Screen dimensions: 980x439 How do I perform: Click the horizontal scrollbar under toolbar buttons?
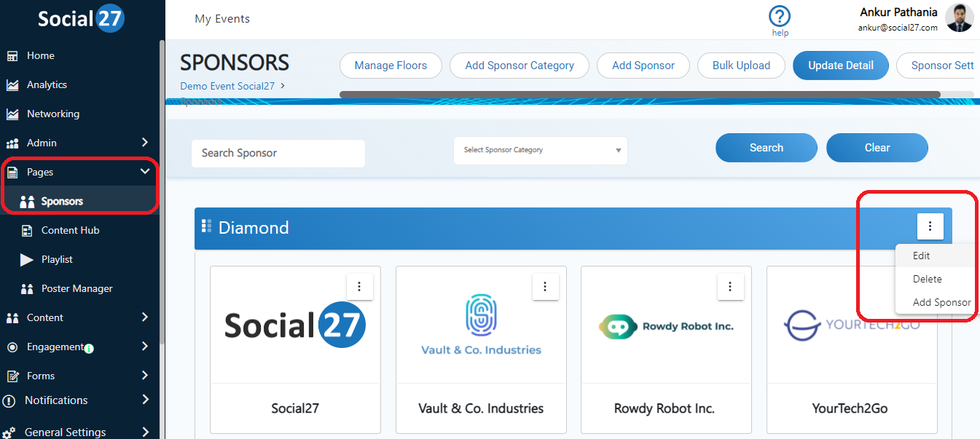640,95
